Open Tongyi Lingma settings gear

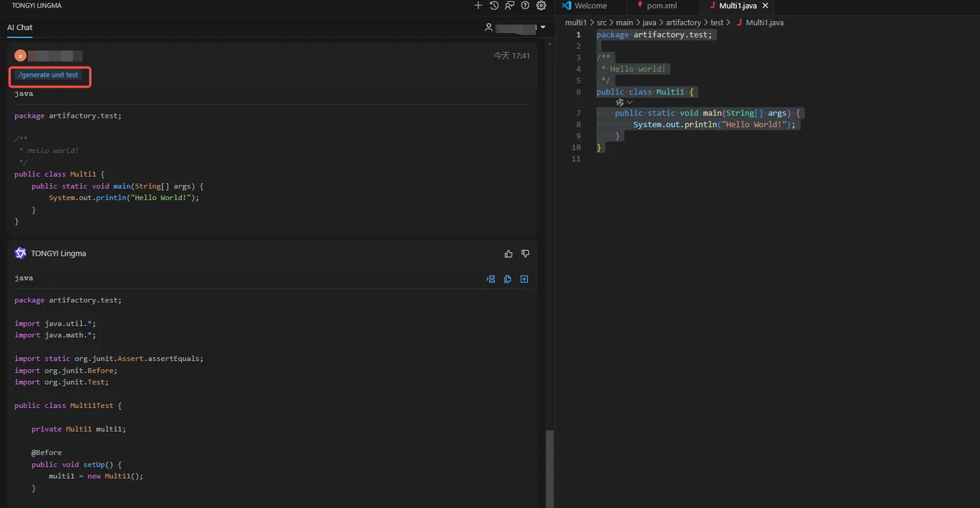click(x=541, y=6)
